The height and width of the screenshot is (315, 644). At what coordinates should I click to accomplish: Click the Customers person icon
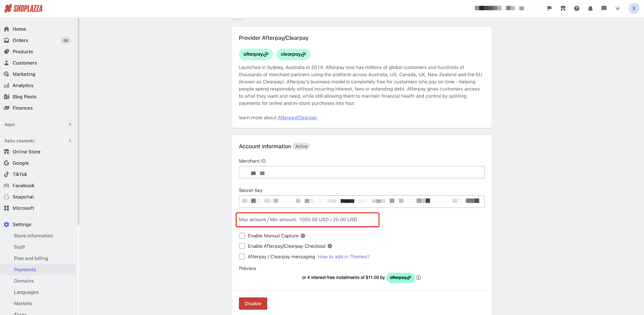point(6,63)
